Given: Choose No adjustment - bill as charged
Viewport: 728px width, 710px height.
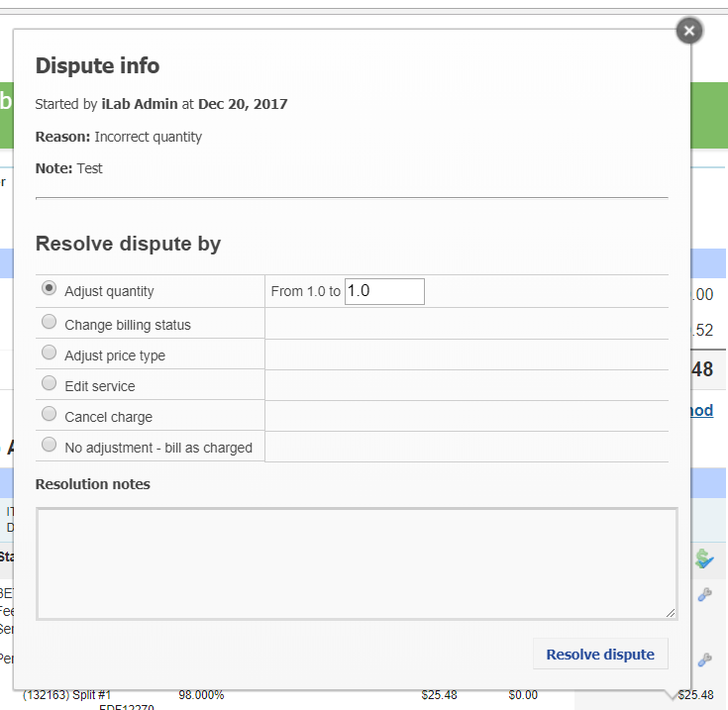Looking at the screenshot, I should (x=49, y=445).
